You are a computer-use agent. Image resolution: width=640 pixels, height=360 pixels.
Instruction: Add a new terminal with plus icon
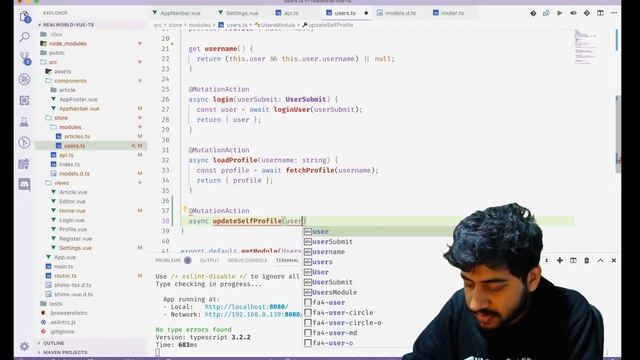pos(560,260)
